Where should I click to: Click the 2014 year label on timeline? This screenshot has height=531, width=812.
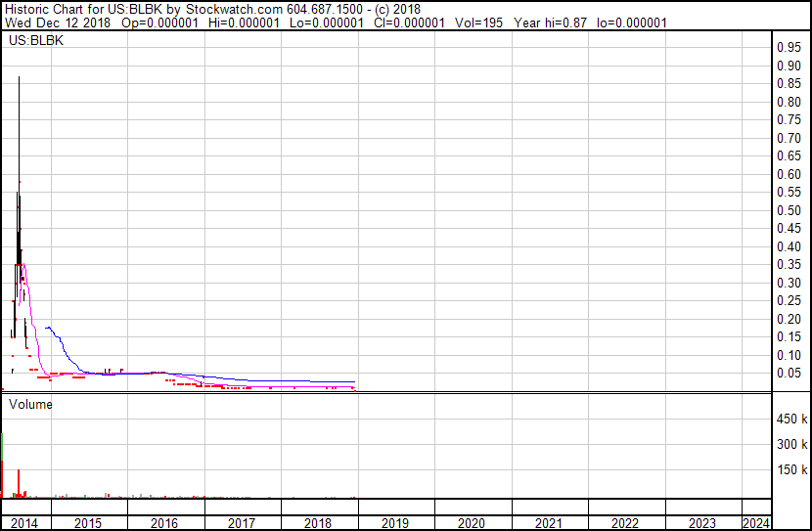24,523
